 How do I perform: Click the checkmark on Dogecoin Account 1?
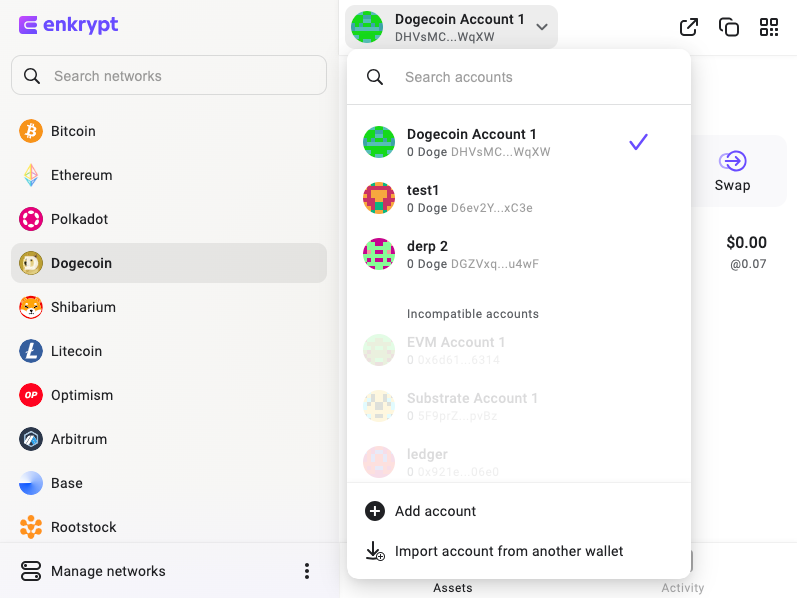click(638, 142)
